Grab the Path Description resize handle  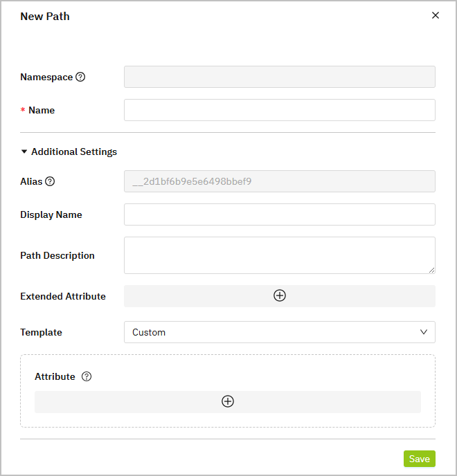(431, 270)
